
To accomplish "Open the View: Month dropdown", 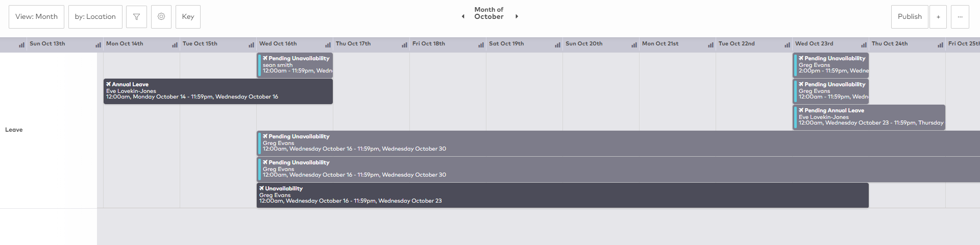I will click(36, 17).
